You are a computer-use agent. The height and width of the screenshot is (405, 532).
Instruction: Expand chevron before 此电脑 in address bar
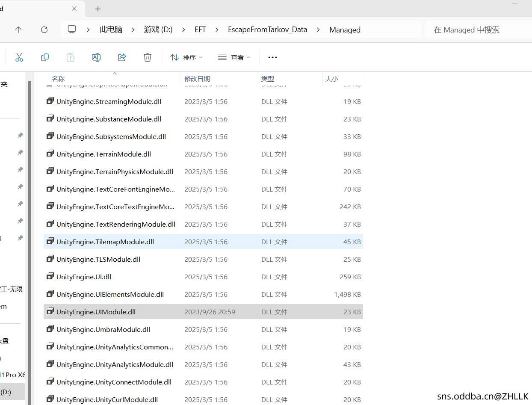[x=88, y=30]
